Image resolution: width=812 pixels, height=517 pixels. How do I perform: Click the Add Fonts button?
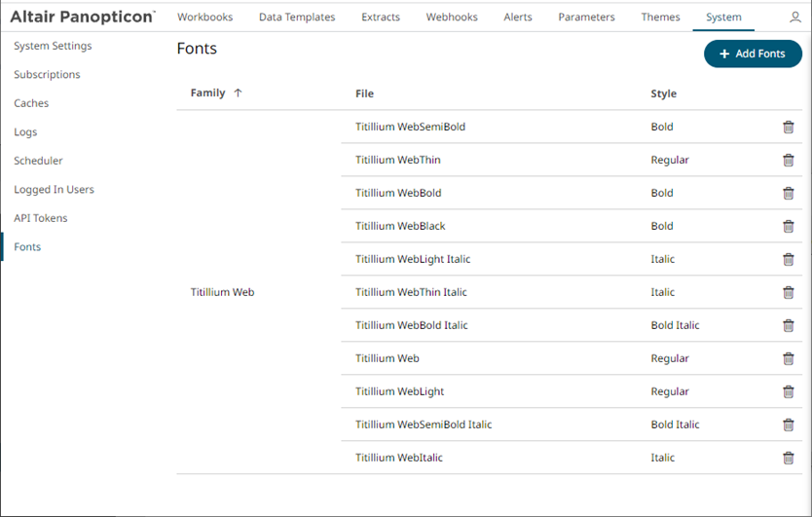click(753, 54)
